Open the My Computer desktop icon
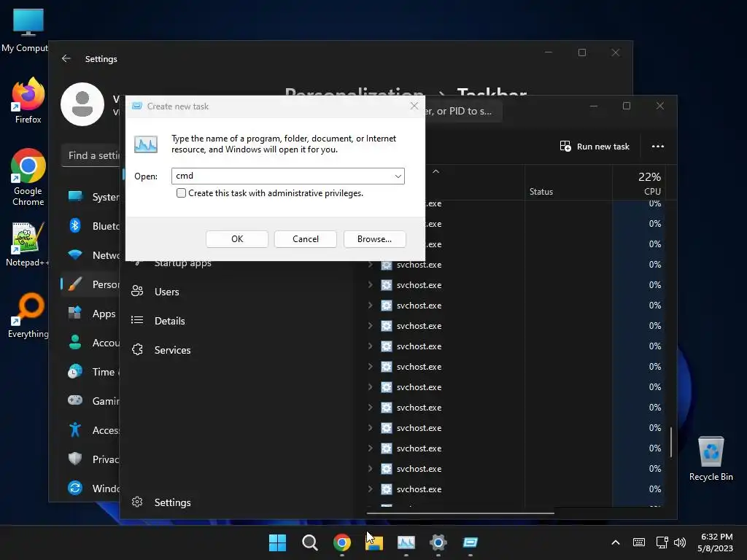The width and height of the screenshot is (747, 560). [x=26, y=29]
